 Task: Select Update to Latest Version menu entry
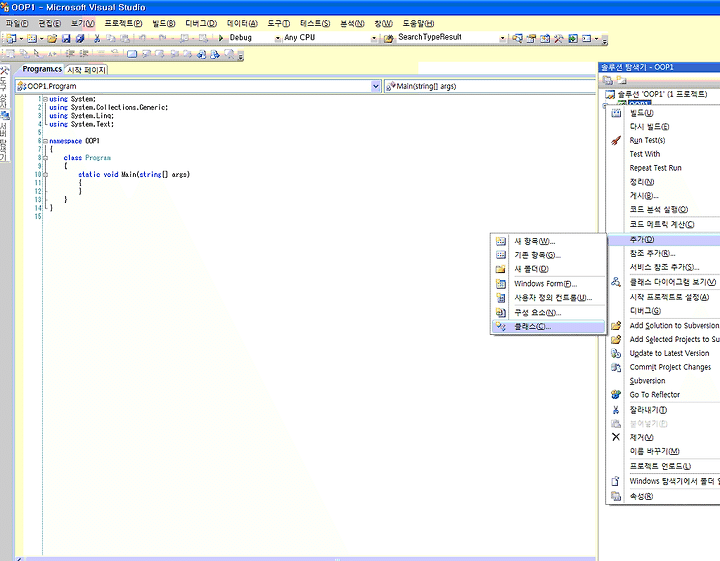tap(664, 353)
